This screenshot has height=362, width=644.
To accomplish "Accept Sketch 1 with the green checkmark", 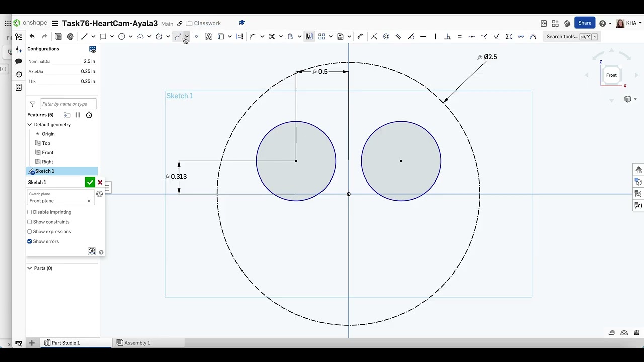I will click(x=90, y=183).
